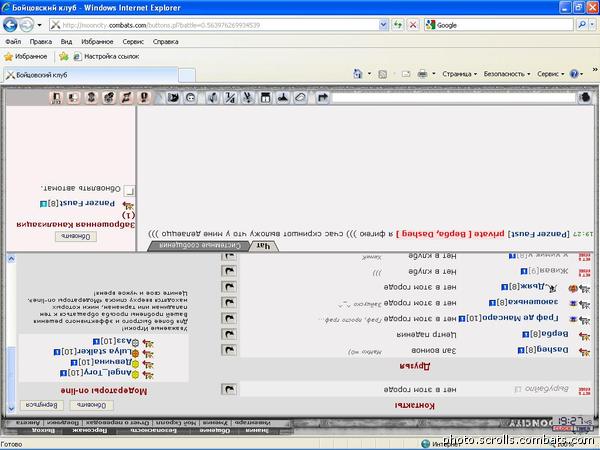Click the window-shaped icon in the game toolbar
The width and height of the screenshot is (600, 450).
tap(265, 98)
